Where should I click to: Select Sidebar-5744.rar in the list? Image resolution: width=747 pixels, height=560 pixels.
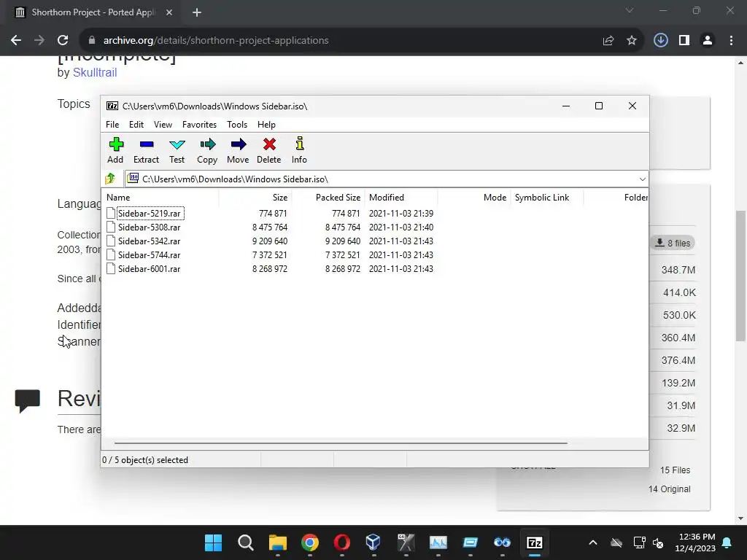point(149,254)
